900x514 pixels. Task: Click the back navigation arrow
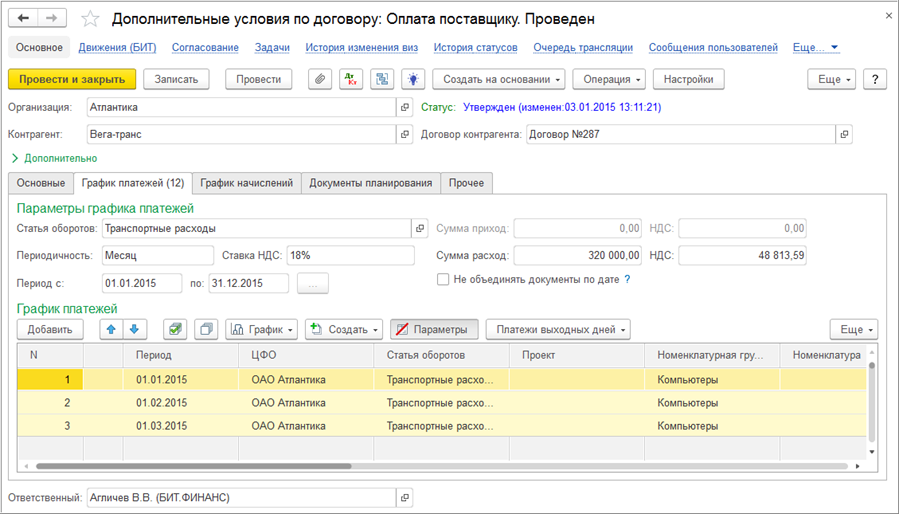(24, 19)
